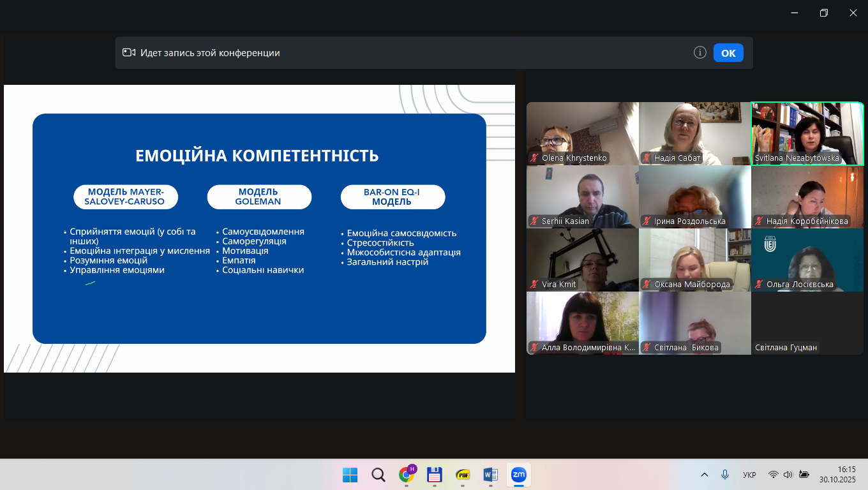Select Svitlana Nezabytowska's video tile
Image resolution: width=868 pixels, height=490 pixels.
807,133
